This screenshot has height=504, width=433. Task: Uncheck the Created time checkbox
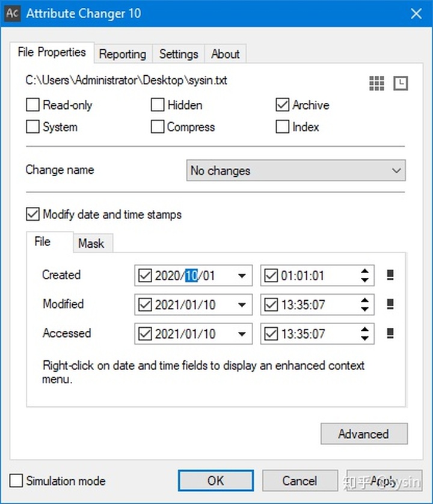tap(271, 275)
